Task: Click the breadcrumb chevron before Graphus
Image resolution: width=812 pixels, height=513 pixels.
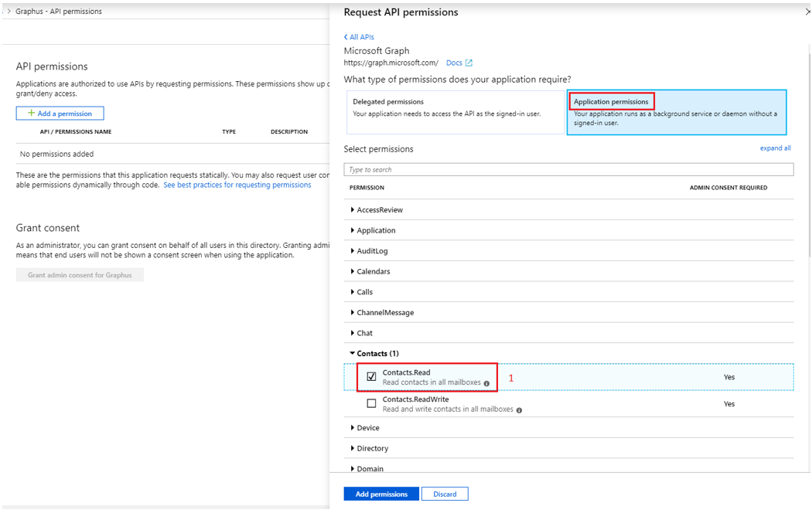Action: pos(9,11)
